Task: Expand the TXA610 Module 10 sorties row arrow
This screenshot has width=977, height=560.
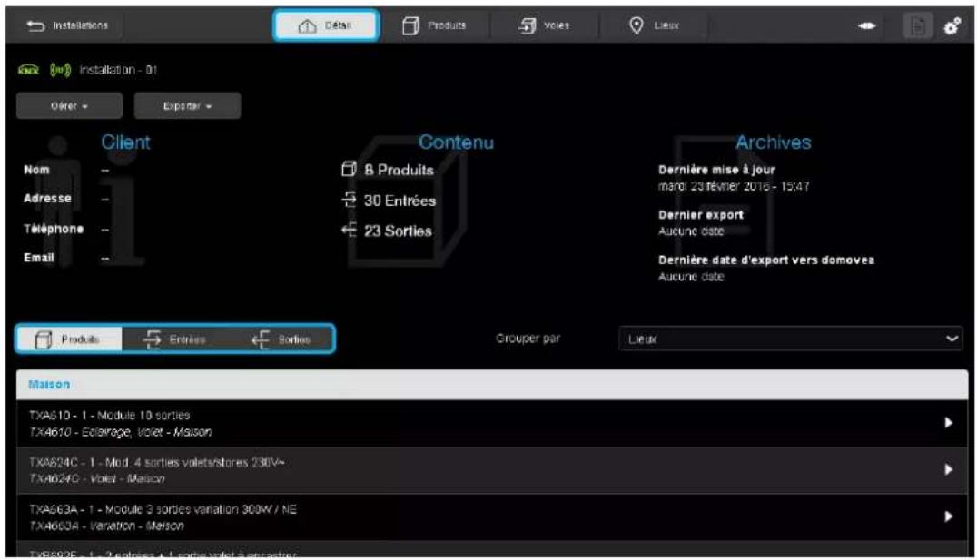Action: pyautogui.click(x=948, y=422)
